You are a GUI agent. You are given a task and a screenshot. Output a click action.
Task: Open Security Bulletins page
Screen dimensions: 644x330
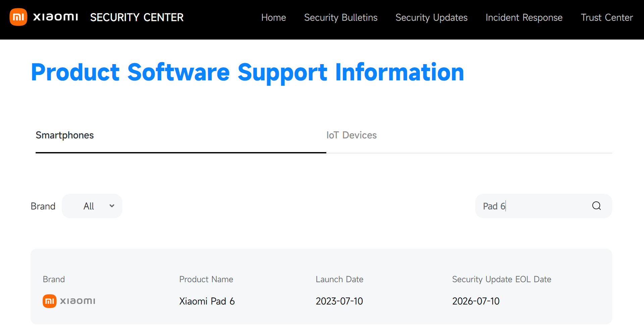tap(340, 17)
